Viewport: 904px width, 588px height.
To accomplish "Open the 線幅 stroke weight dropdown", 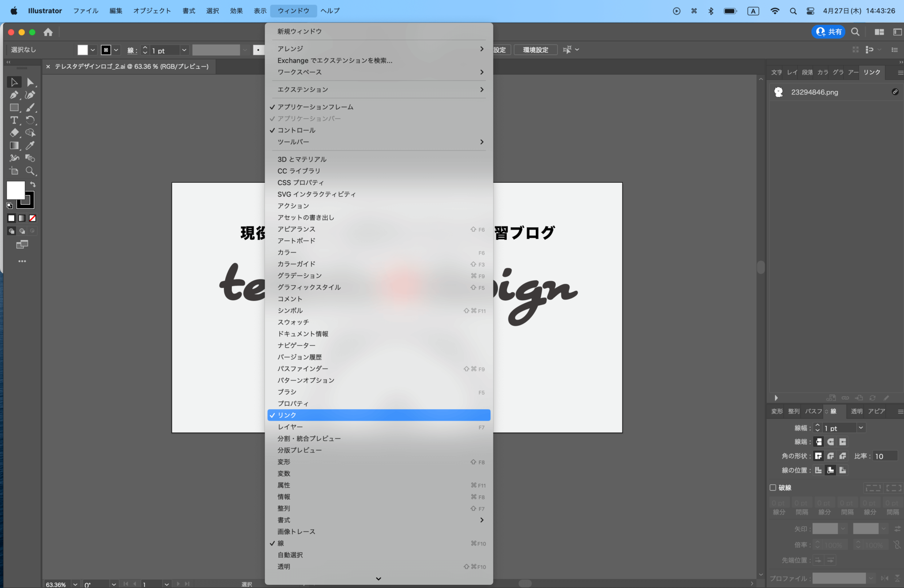I will [x=860, y=428].
